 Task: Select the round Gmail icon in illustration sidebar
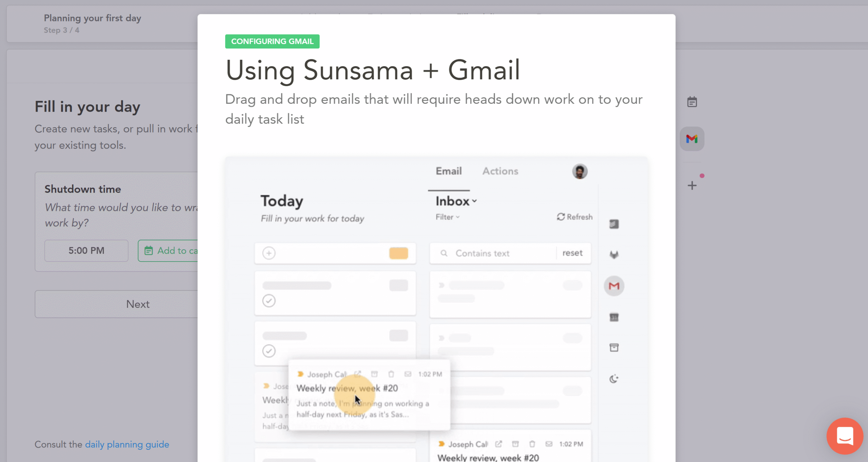pyautogui.click(x=614, y=286)
